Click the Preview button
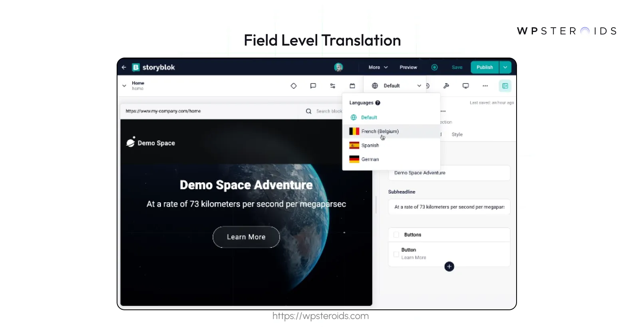644x327 pixels. coord(408,67)
